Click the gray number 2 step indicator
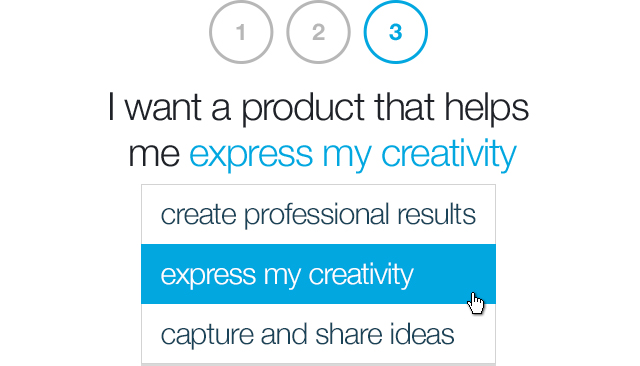This screenshot has width=640, height=366. [318, 32]
